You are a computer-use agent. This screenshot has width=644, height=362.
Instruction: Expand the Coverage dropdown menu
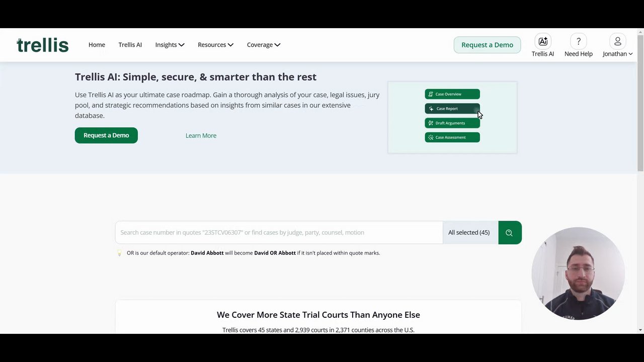click(x=264, y=45)
